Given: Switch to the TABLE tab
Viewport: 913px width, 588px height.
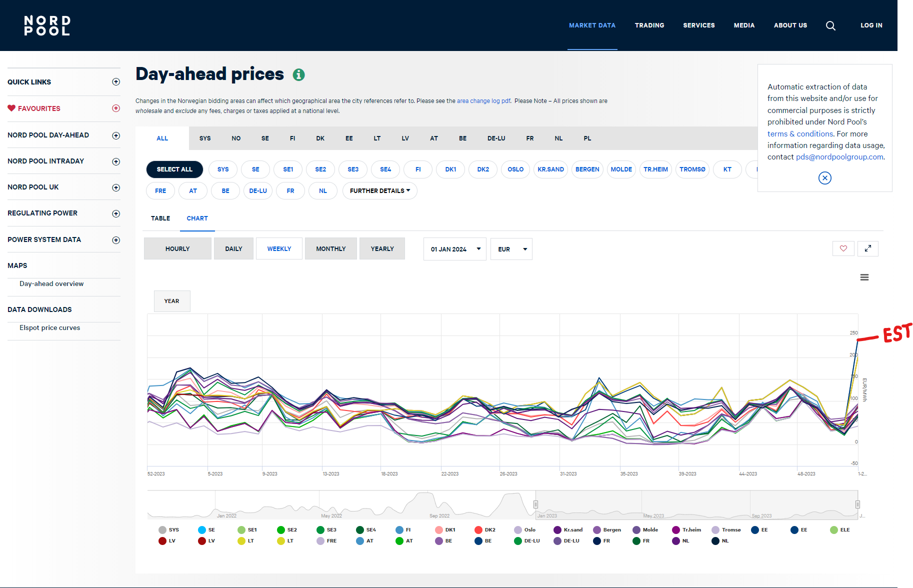Looking at the screenshot, I should click(x=160, y=218).
